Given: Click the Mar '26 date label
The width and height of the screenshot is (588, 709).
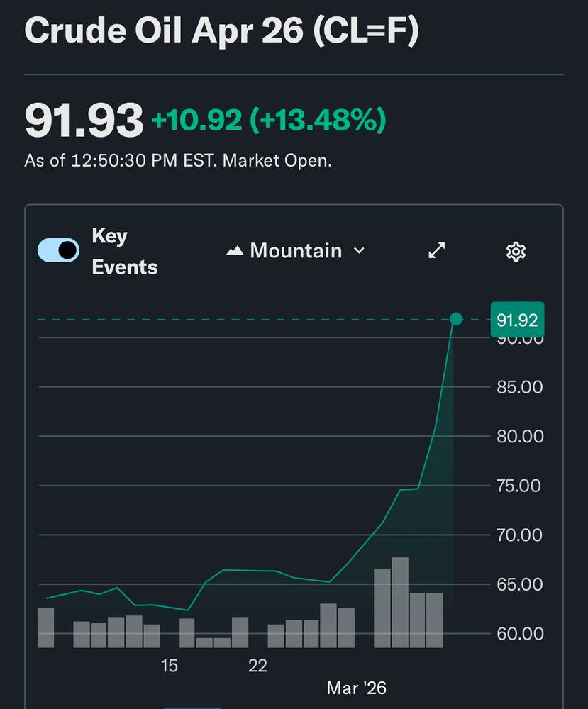Looking at the screenshot, I should click(x=357, y=688).
